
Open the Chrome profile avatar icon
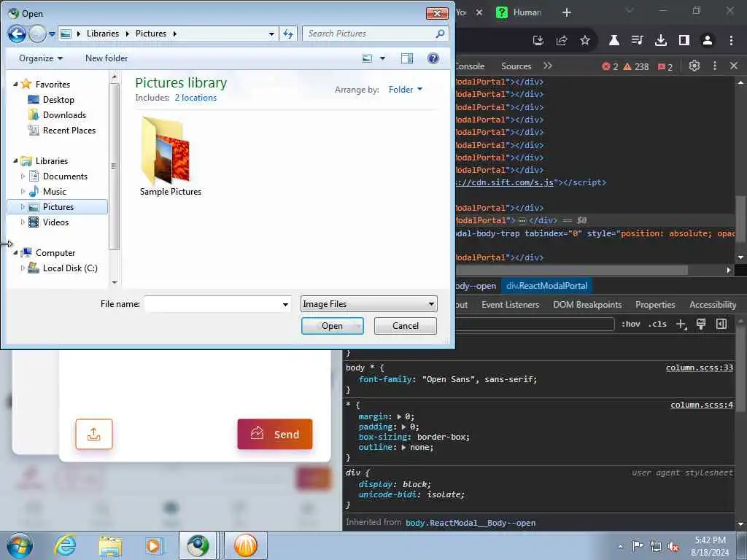click(708, 41)
